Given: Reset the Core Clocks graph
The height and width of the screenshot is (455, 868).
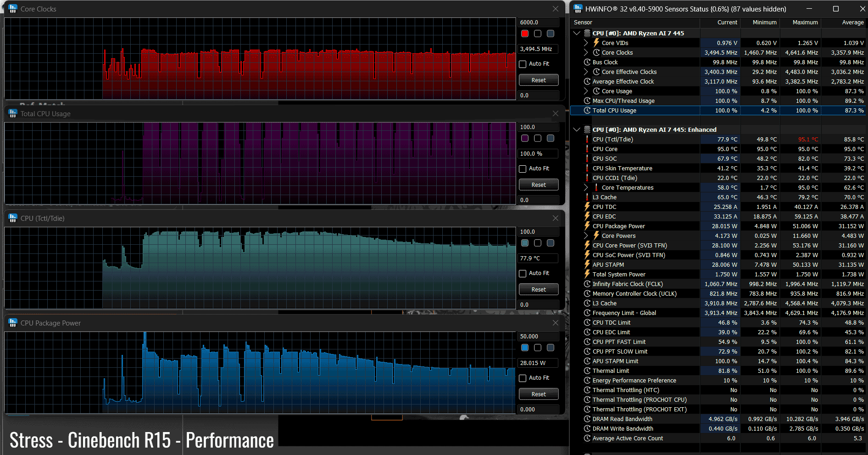Looking at the screenshot, I should pyautogui.click(x=539, y=80).
